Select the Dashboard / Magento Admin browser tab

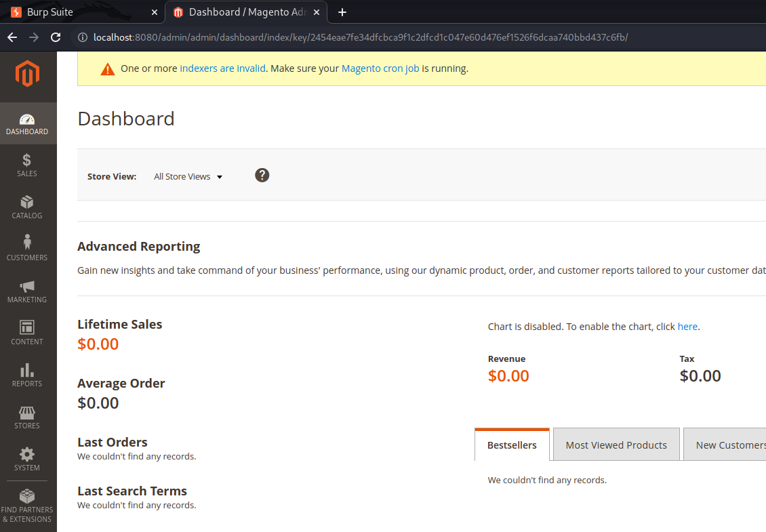pyautogui.click(x=246, y=12)
